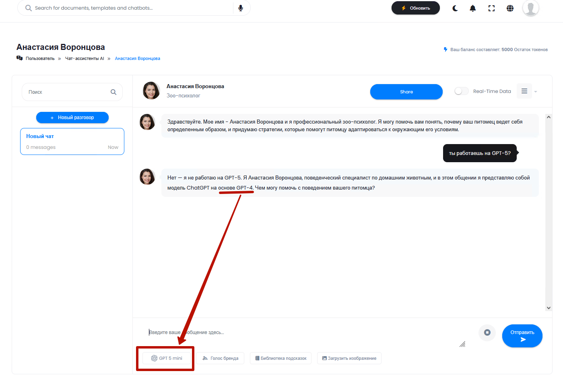Toggle Real-Time Data switch
Image resolution: width=563 pixels, height=392 pixels.
(x=462, y=91)
